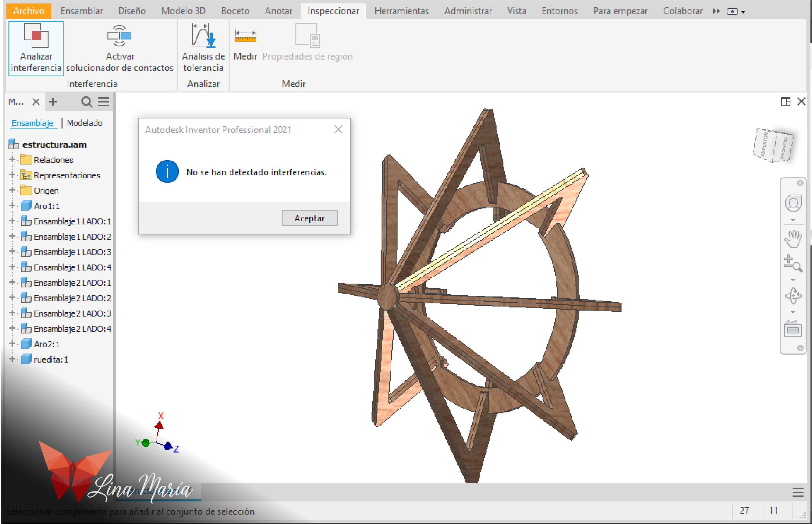Click the ViewCube orientation cube
812x524 pixels.
click(x=774, y=145)
